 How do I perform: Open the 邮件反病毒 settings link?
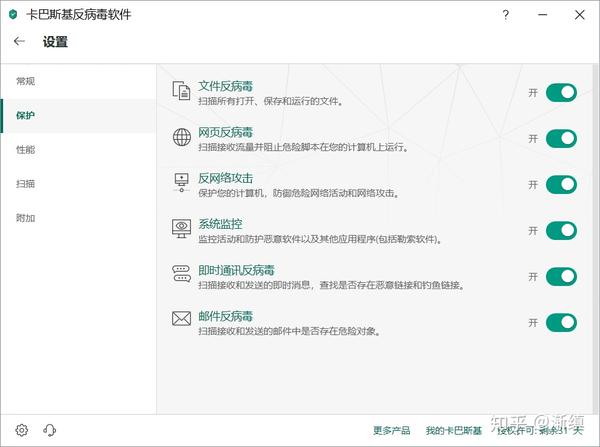point(225,316)
